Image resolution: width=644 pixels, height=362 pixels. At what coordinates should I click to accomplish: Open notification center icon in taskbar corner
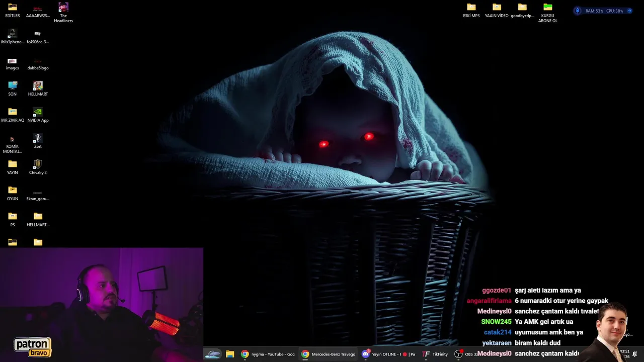coord(635,354)
